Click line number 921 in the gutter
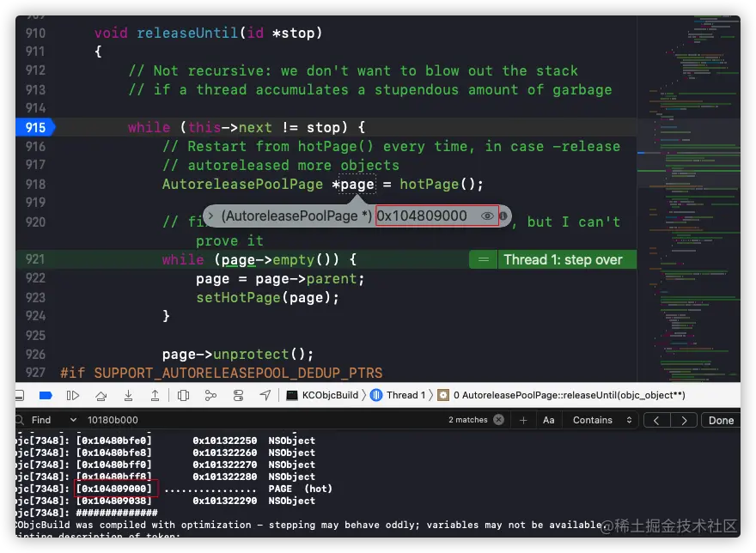The width and height of the screenshot is (756, 553). tap(35, 260)
